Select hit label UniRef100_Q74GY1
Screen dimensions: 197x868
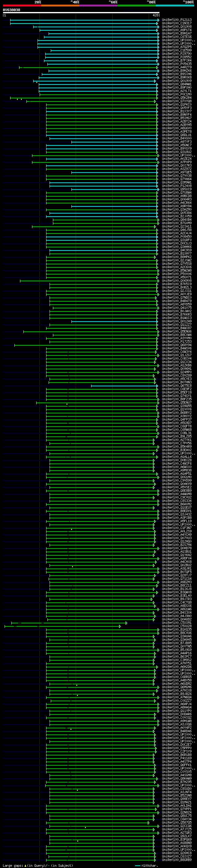coord(177,396)
